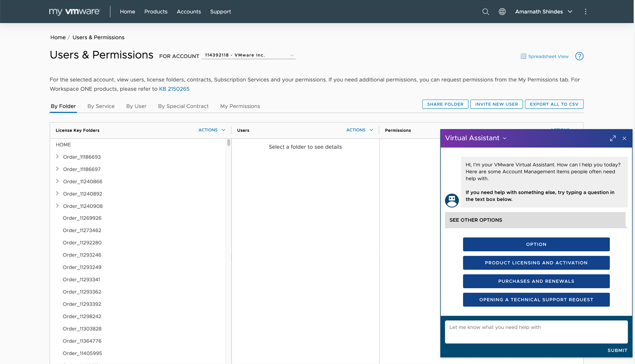Viewport: 635px width, 364px height.
Task: Open Users column ACTIONS dropdown
Action: click(360, 130)
